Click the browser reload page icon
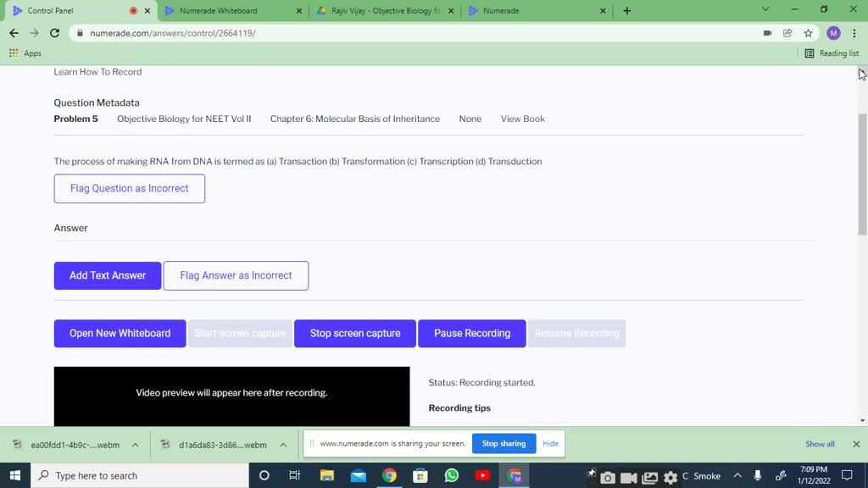This screenshot has height=488, width=868. coord(54,33)
